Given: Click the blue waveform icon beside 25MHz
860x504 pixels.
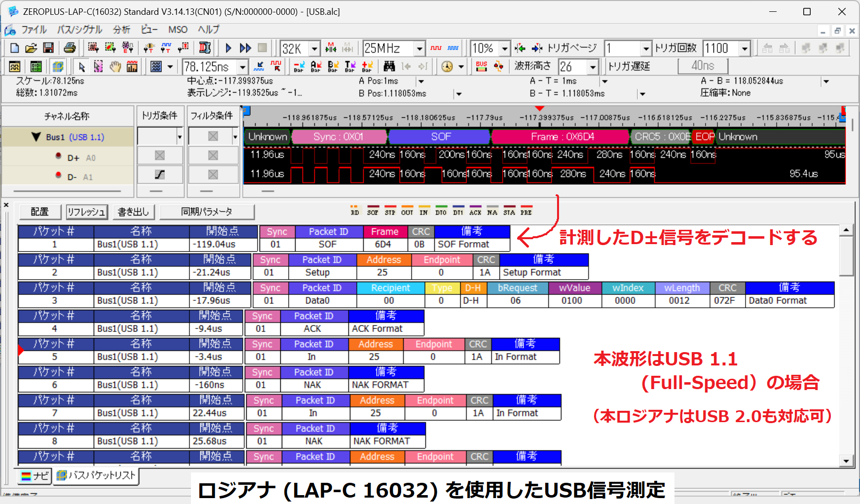Looking at the screenshot, I should tap(453, 48).
